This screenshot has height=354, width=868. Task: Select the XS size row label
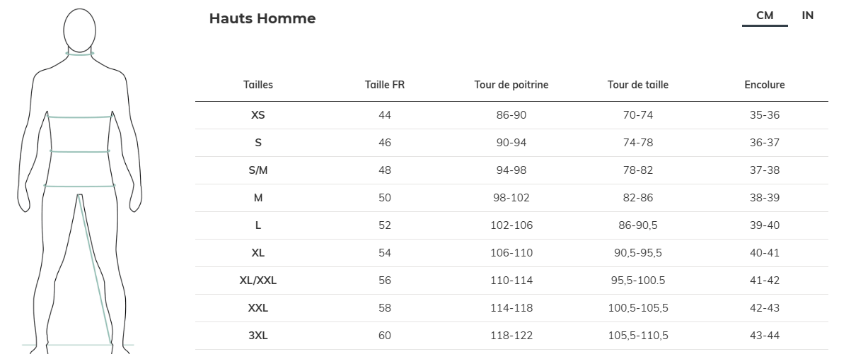pos(258,115)
